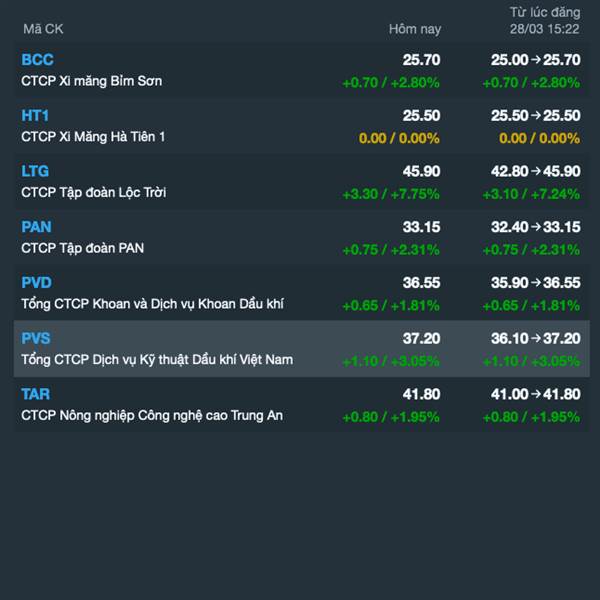Select the CTCP Tập đoàn PAN row
The width and height of the screenshot is (600, 600).
click(x=302, y=237)
